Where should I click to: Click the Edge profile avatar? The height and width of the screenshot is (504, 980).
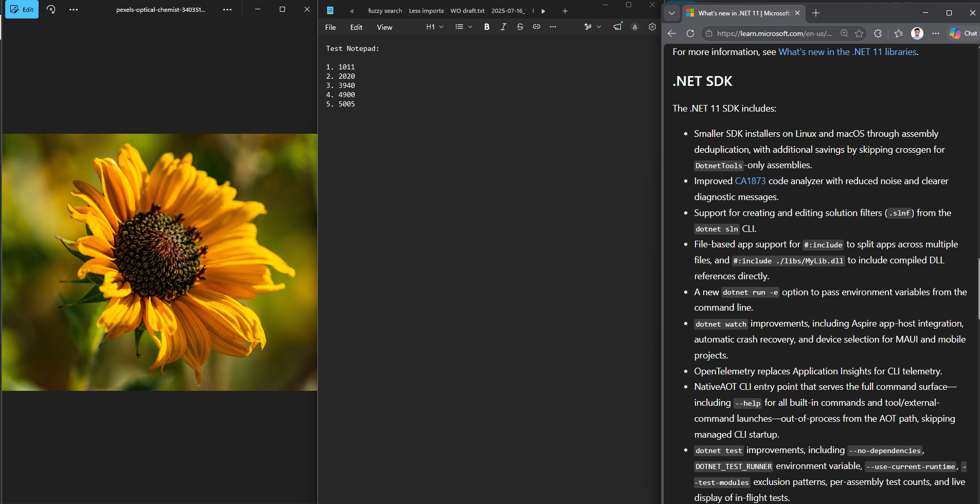pyautogui.click(x=917, y=33)
